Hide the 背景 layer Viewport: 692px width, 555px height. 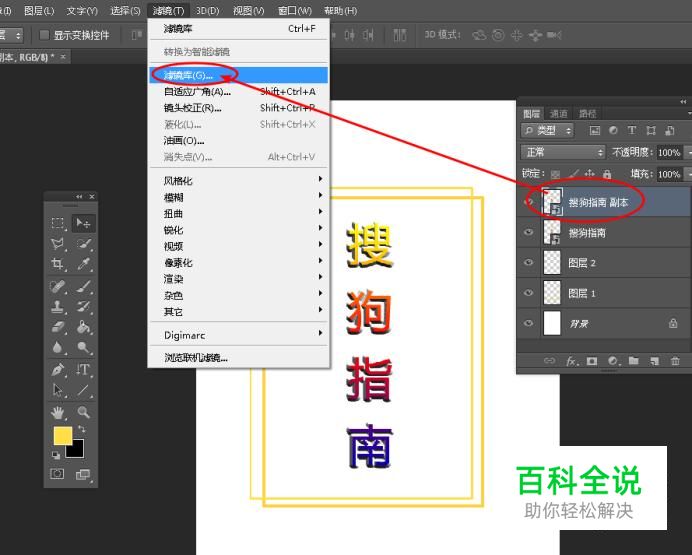point(528,323)
